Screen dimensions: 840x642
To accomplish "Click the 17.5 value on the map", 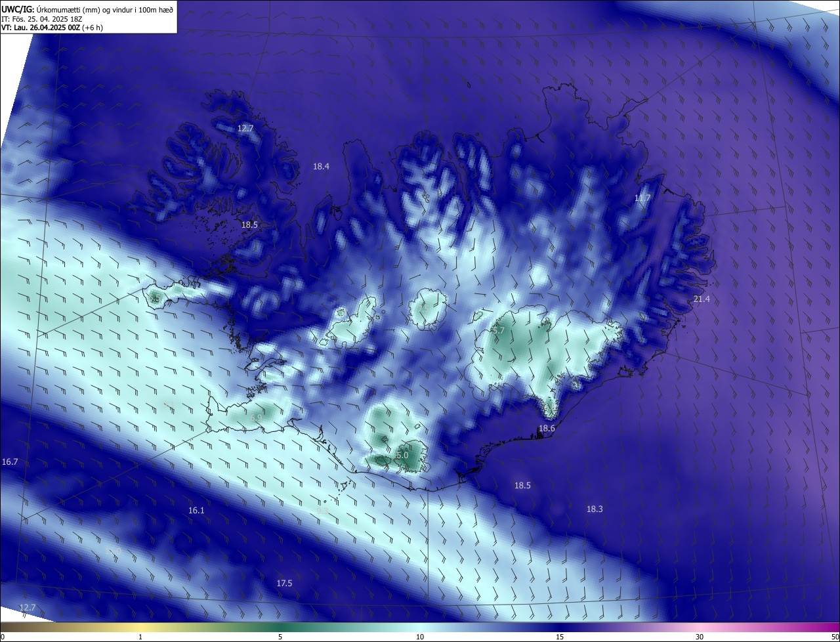I will pos(284,584).
